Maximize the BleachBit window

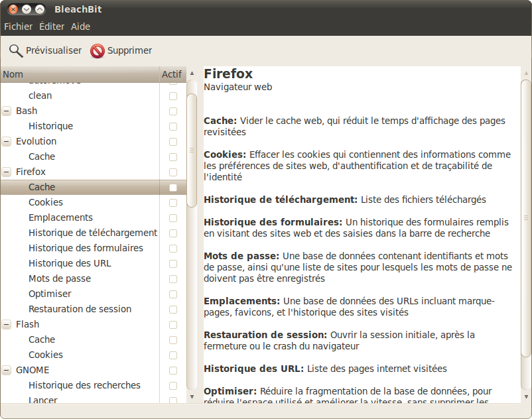click(40, 9)
